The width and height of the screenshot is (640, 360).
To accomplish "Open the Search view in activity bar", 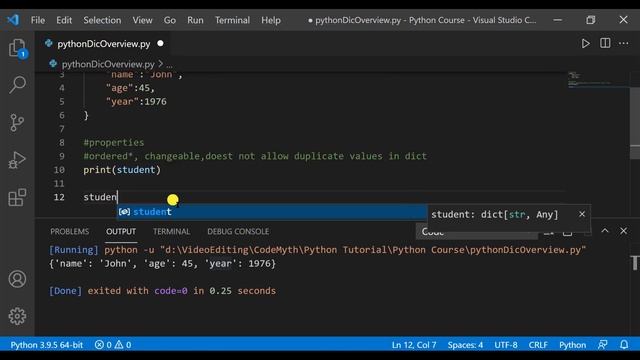I will [18, 84].
